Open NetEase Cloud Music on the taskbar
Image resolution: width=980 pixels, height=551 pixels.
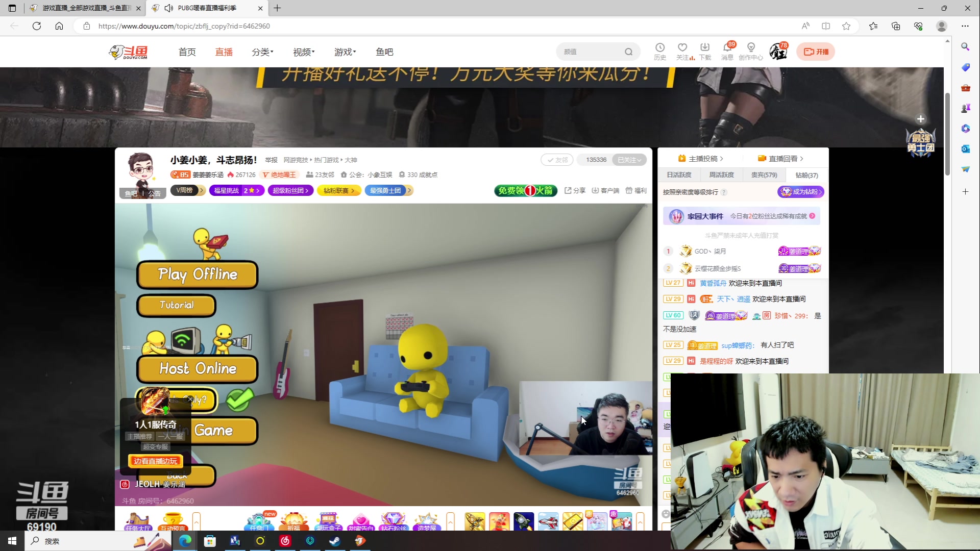285,541
